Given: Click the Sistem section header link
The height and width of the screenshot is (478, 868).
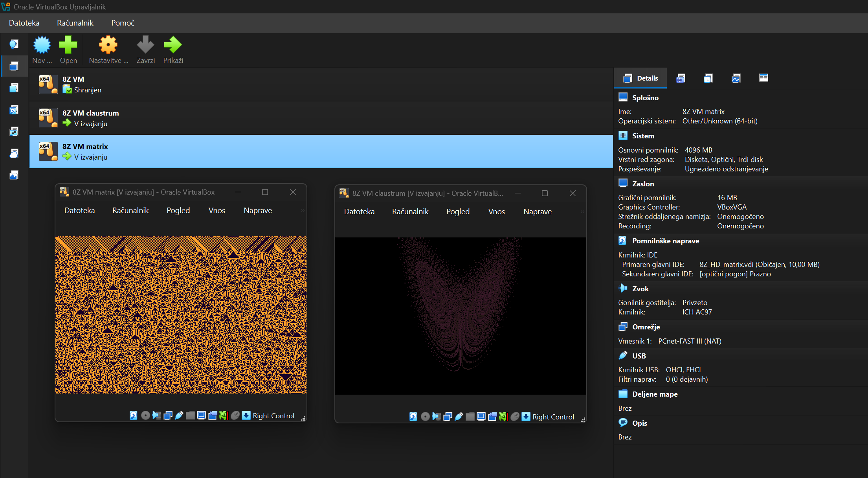Looking at the screenshot, I should (x=643, y=136).
